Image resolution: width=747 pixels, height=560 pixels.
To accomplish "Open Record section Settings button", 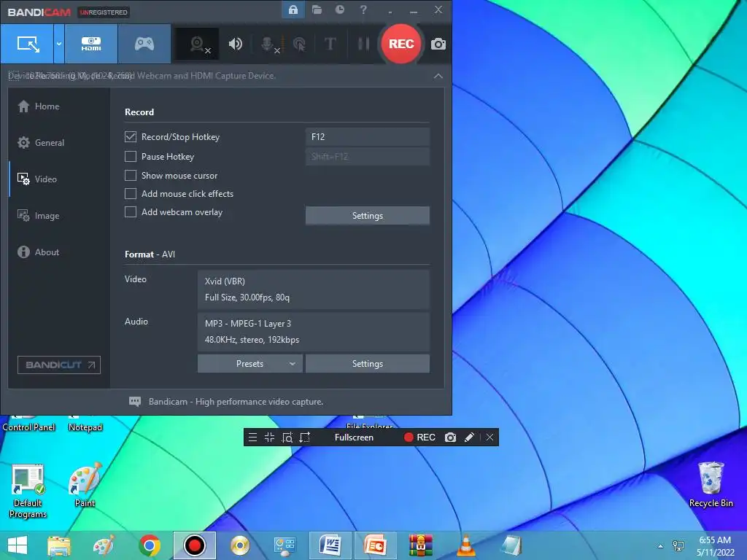I will point(368,216).
